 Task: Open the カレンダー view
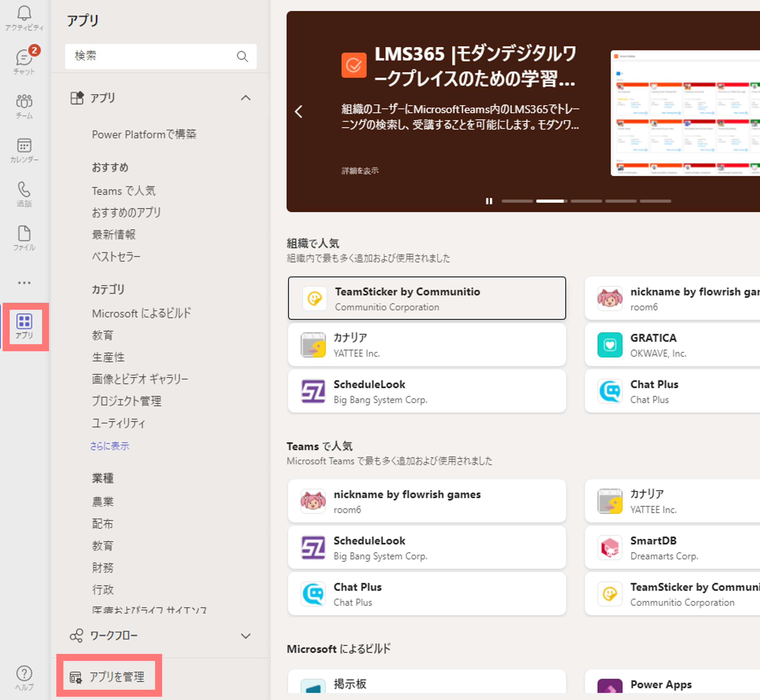[x=24, y=150]
